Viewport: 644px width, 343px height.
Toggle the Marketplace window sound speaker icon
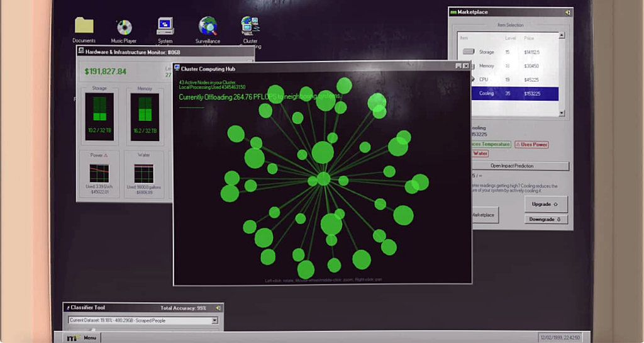click(x=567, y=13)
